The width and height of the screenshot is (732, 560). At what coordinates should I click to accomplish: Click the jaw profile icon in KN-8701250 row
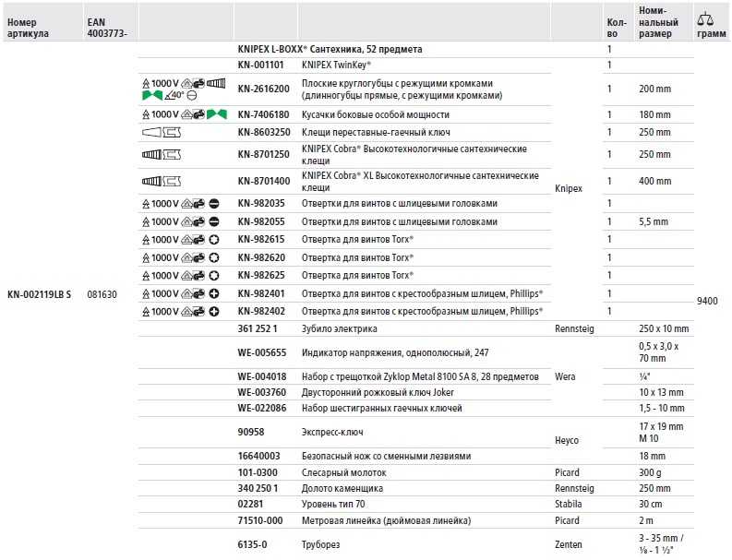coord(172,154)
